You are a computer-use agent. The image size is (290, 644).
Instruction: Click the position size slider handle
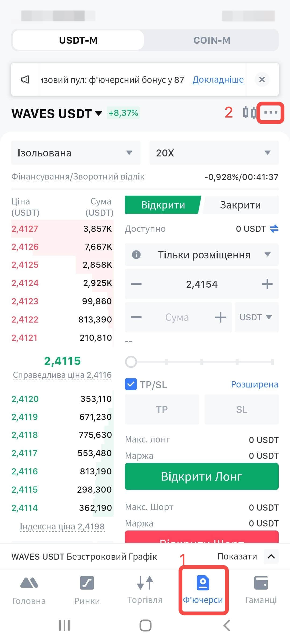[131, 362]
